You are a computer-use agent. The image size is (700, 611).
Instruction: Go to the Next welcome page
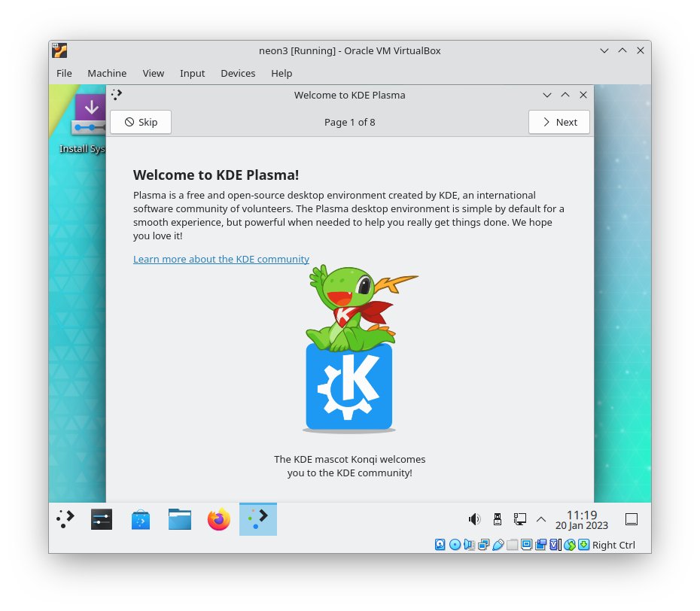pos(559,122)
